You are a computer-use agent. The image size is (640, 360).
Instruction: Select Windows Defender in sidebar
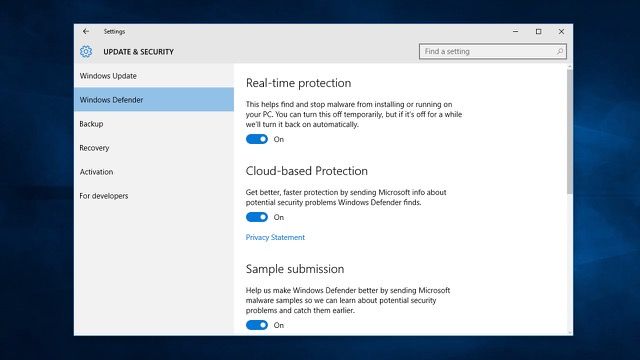coord(154,100)
